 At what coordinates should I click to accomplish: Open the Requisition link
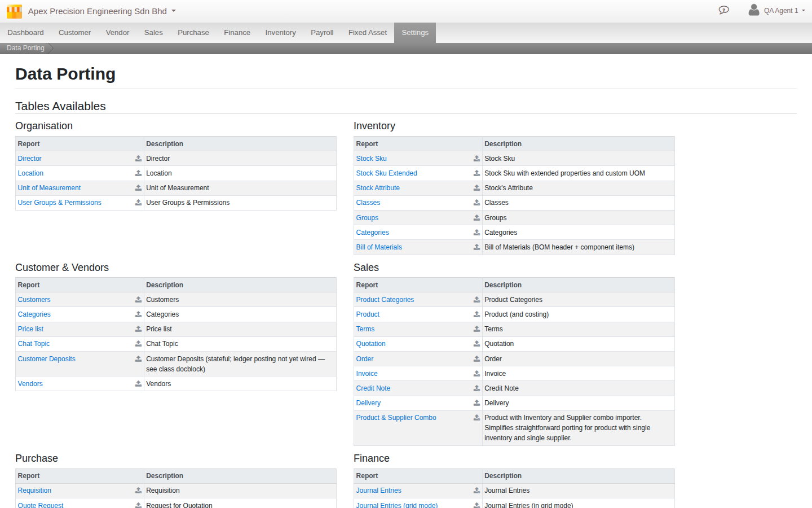34,491
